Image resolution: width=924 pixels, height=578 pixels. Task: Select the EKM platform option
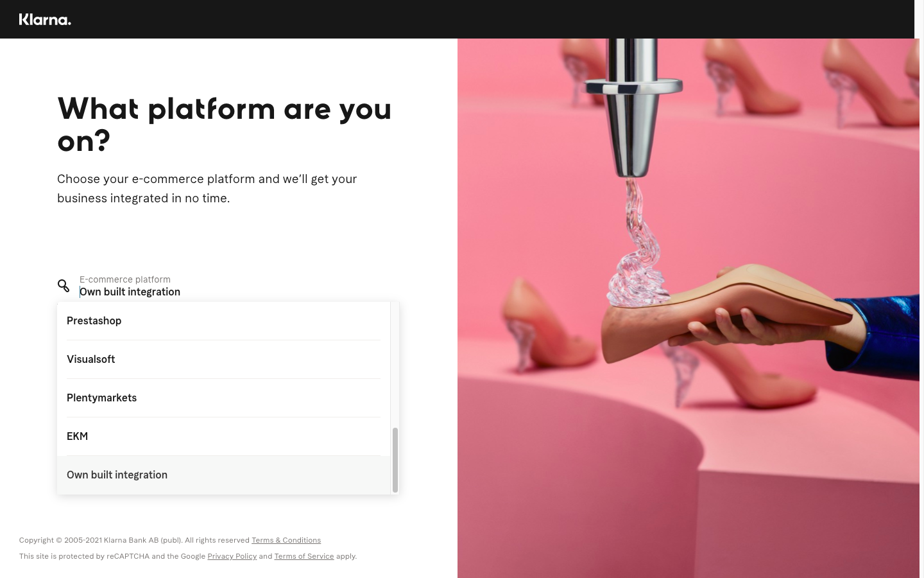coord(223,437)
